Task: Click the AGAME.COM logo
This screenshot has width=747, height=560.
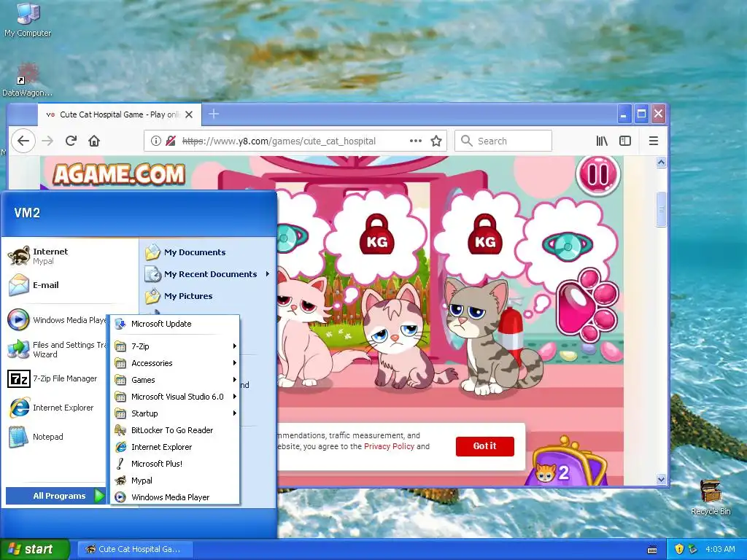Action: pyautogui.click(x=119, y=174)
